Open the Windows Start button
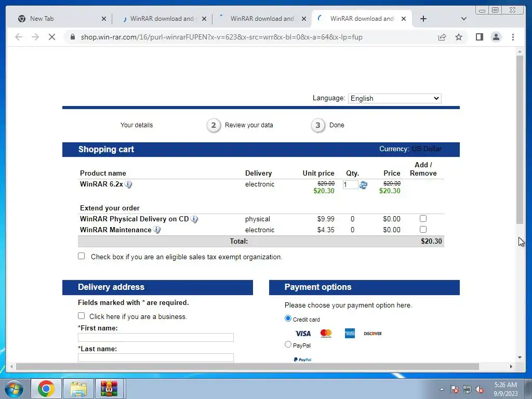532x399 pixels. click(14, 389)
